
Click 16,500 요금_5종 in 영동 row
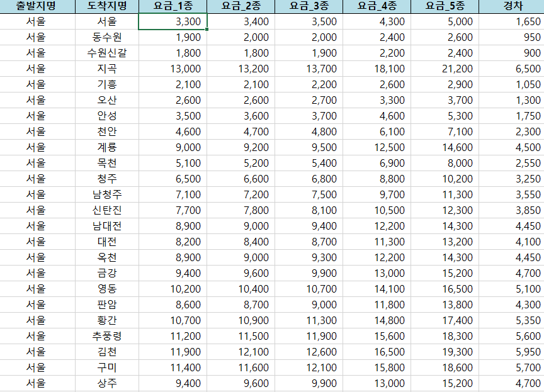445,289
